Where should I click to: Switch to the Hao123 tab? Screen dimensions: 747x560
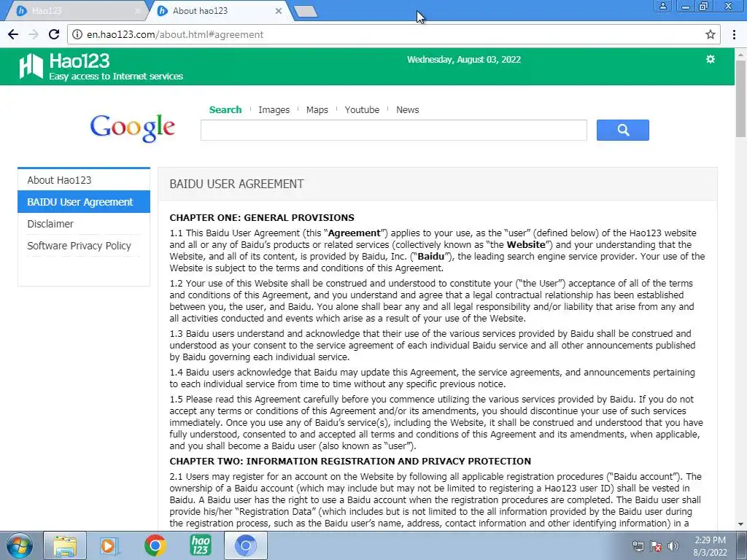[x=76, y=11]
